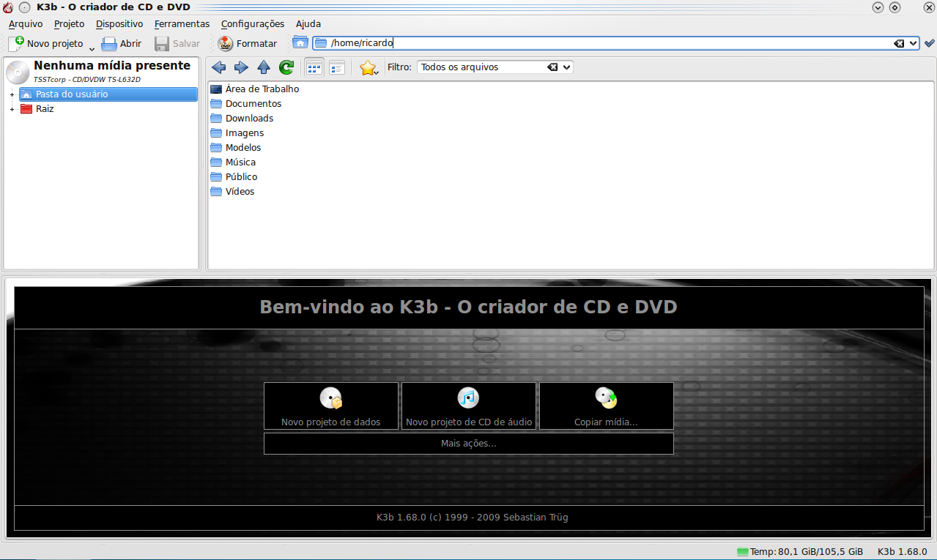
Task: Select the Documentos folder
Action: pyautogui.click(x=246, y=104)
